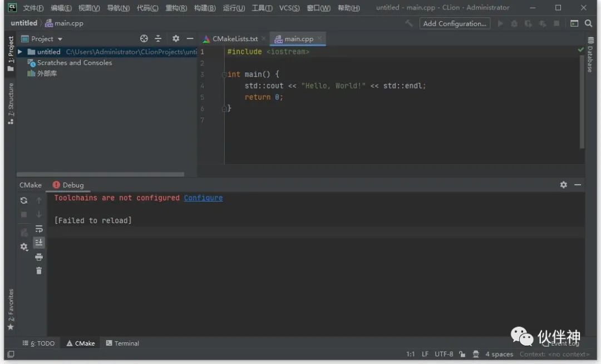Close the CMakeLists.txt editor tab

click(x=264, y=38)
